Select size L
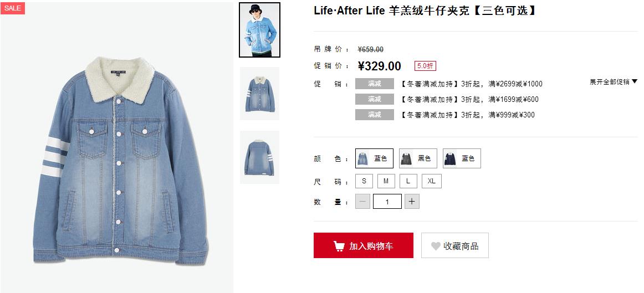Screen dimensions: 644x293 [408, 181]
